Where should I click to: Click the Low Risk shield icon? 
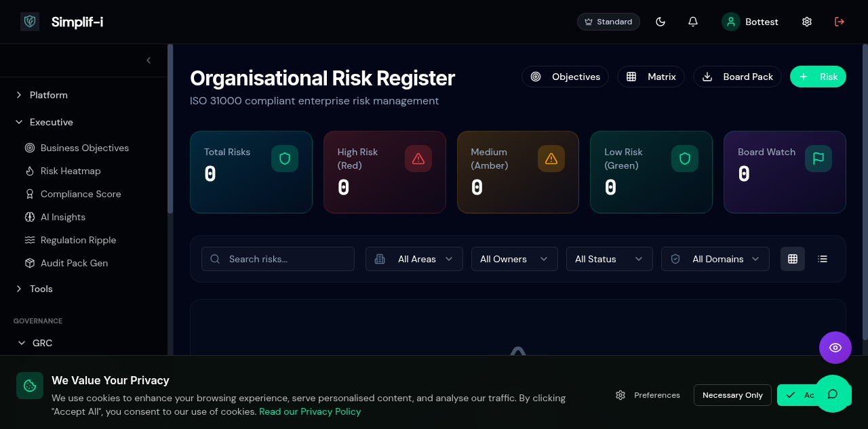point(685,159)
